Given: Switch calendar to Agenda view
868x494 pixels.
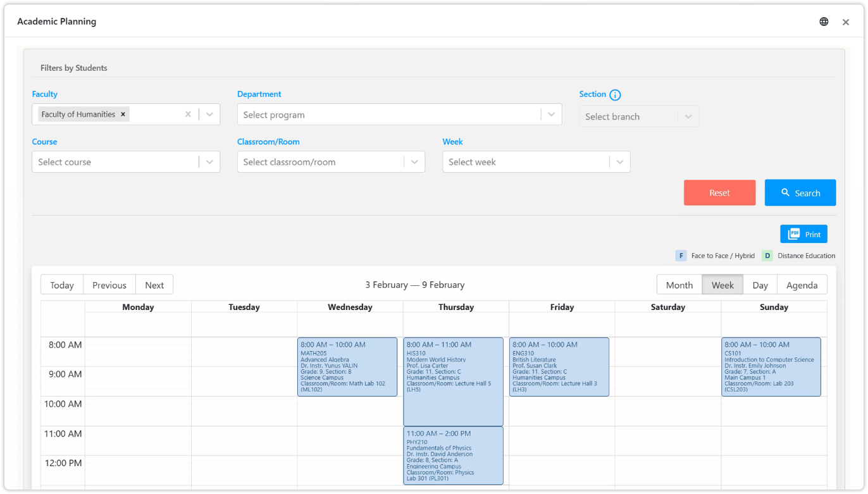Looking at the screenshot, I should click(x=802, y=285).
